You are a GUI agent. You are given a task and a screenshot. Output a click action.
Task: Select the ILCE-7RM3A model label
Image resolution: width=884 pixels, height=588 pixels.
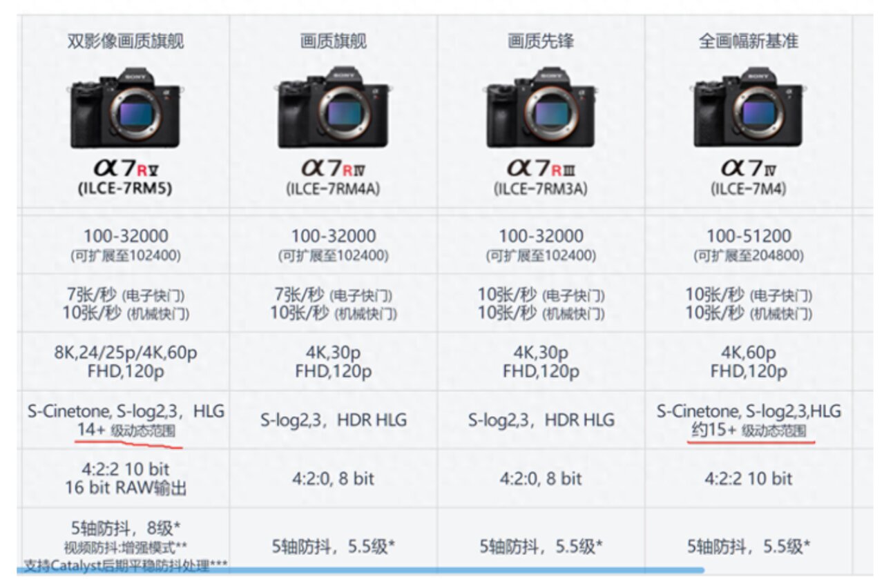tap(541, 188)
